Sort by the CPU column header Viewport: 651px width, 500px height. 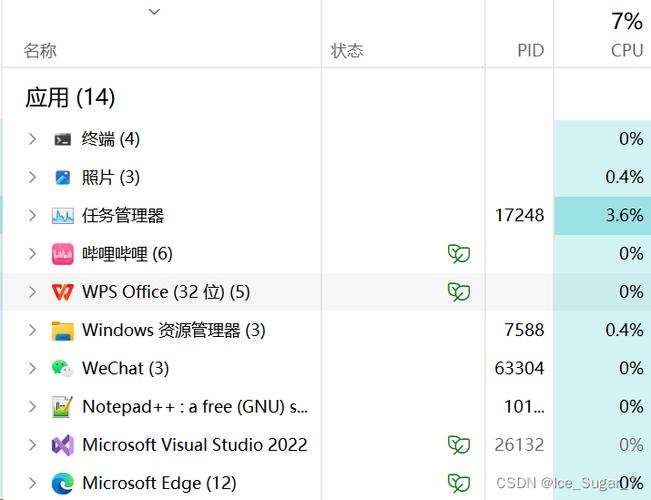point(627,51)
